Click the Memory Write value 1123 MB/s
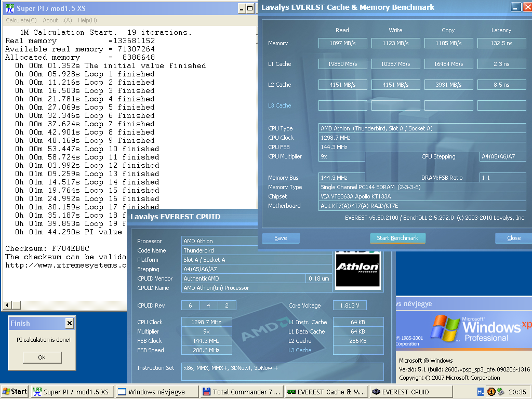This screenshot has width=532, height=399. tap(395, 43)
